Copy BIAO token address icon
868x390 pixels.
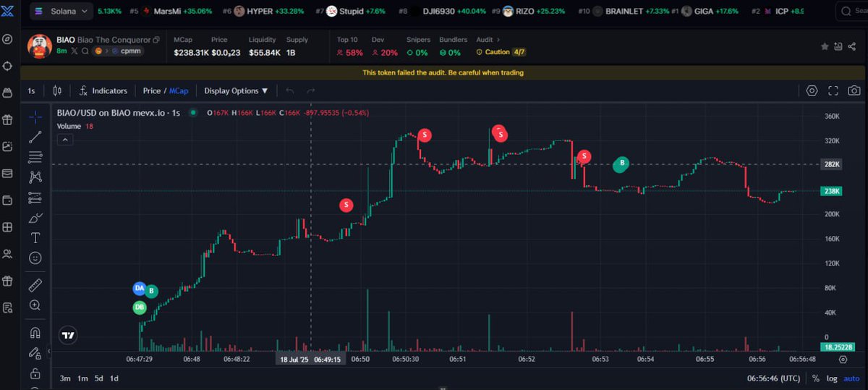pos(156,40)
